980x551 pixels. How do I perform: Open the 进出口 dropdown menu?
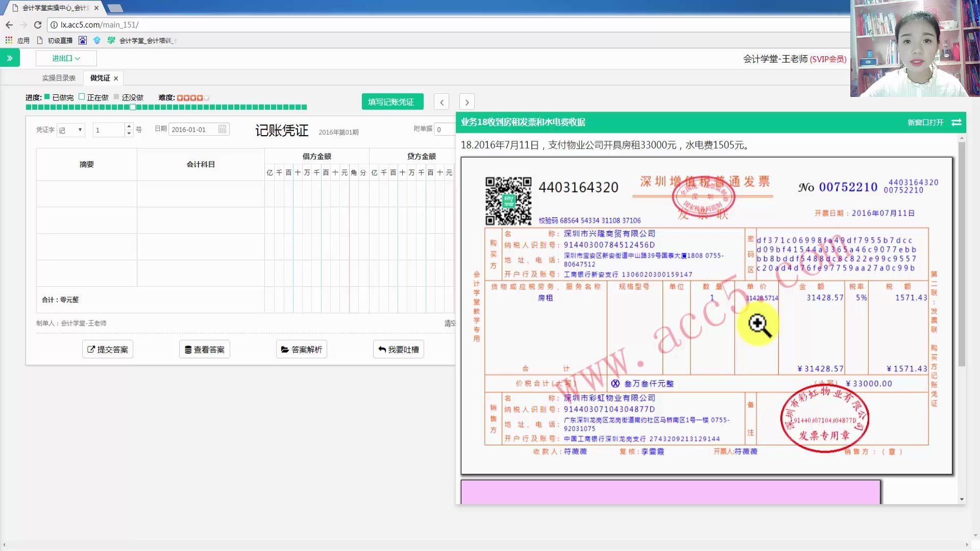click(66, 58)
